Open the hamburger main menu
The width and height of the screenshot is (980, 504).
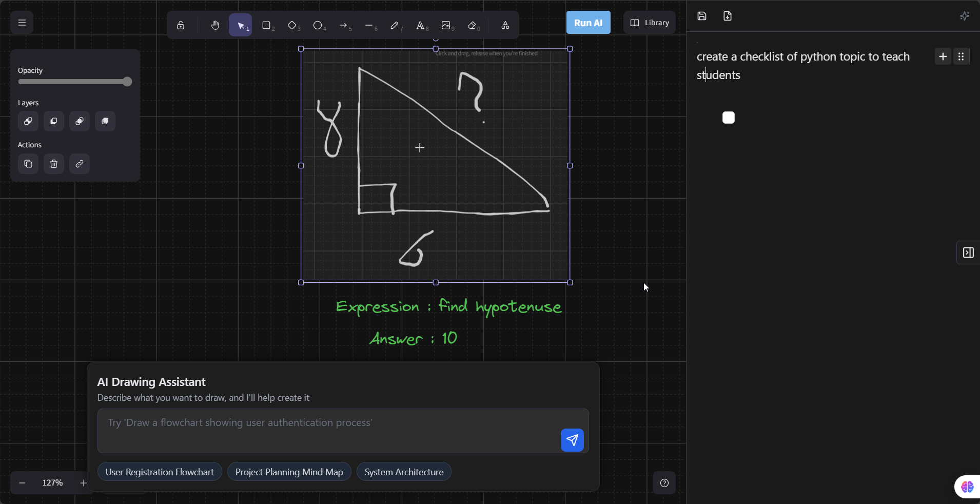(22, 23)
